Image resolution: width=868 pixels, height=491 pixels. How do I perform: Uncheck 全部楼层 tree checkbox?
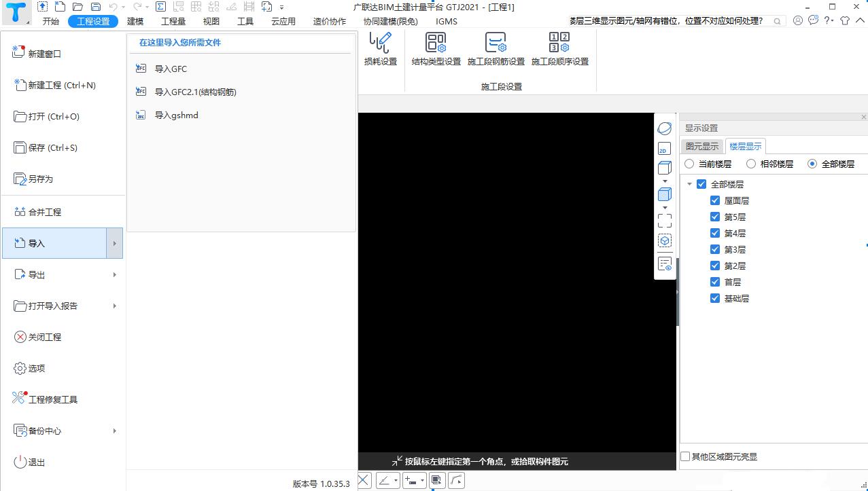point(701,184)
